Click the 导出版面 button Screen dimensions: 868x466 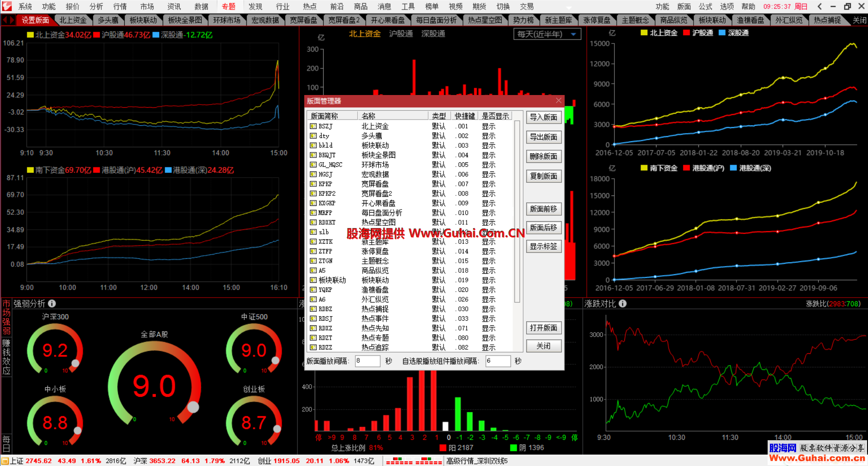click(x=544, y=137)
